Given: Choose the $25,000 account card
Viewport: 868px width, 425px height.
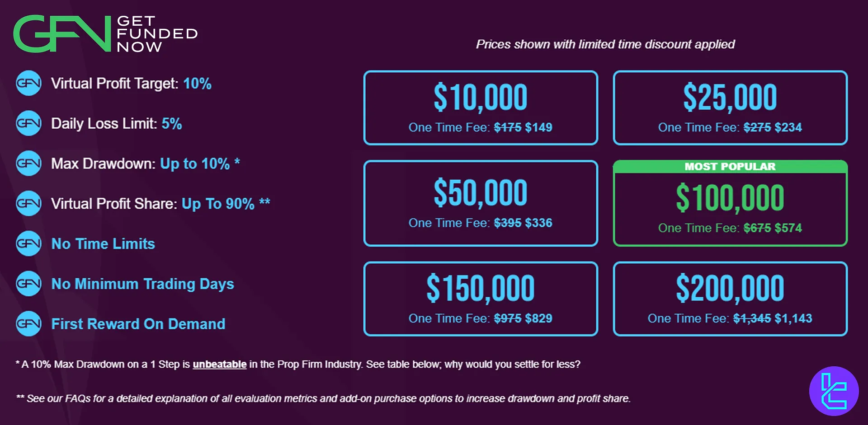Looking at the screenshot, I should pyautogui.click(x=730, y=108).
